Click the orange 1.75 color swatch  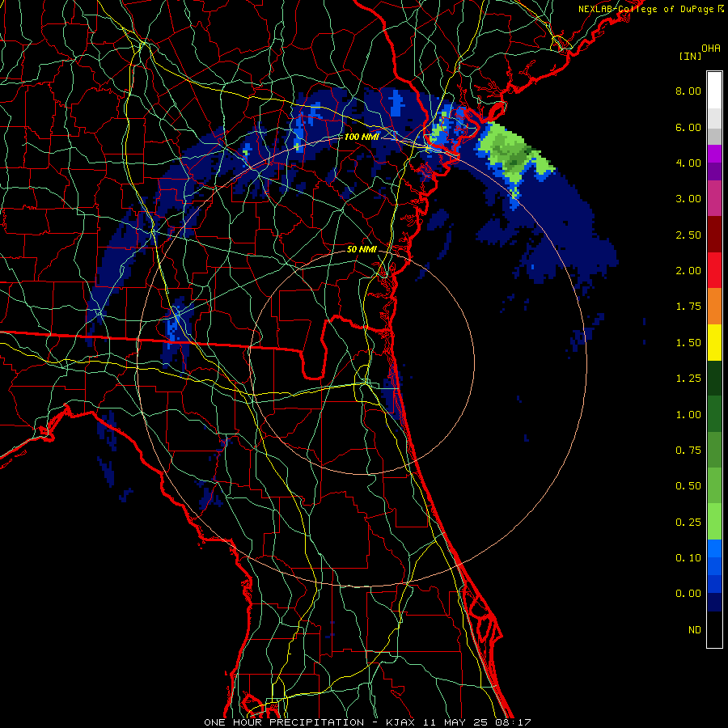coord(714,307)
